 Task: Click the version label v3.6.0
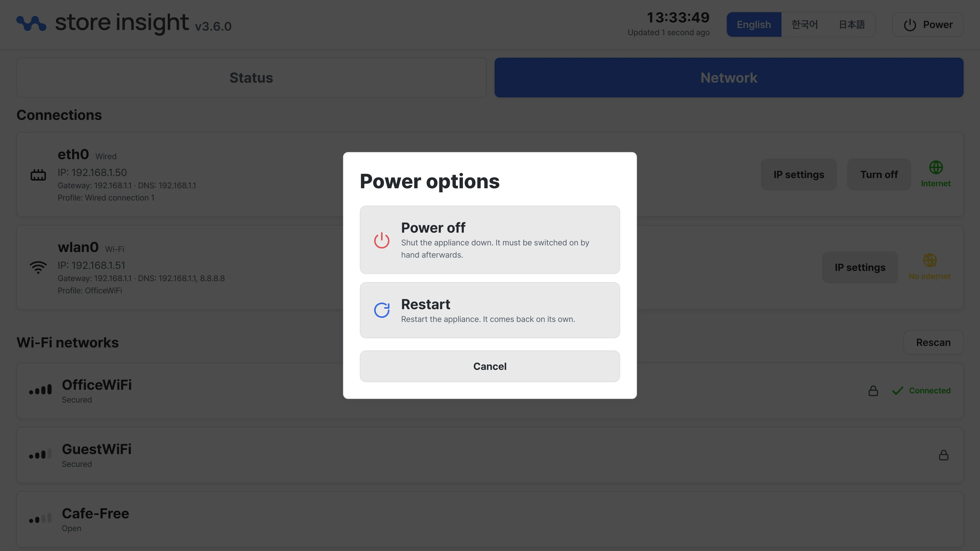coord(213,26)
